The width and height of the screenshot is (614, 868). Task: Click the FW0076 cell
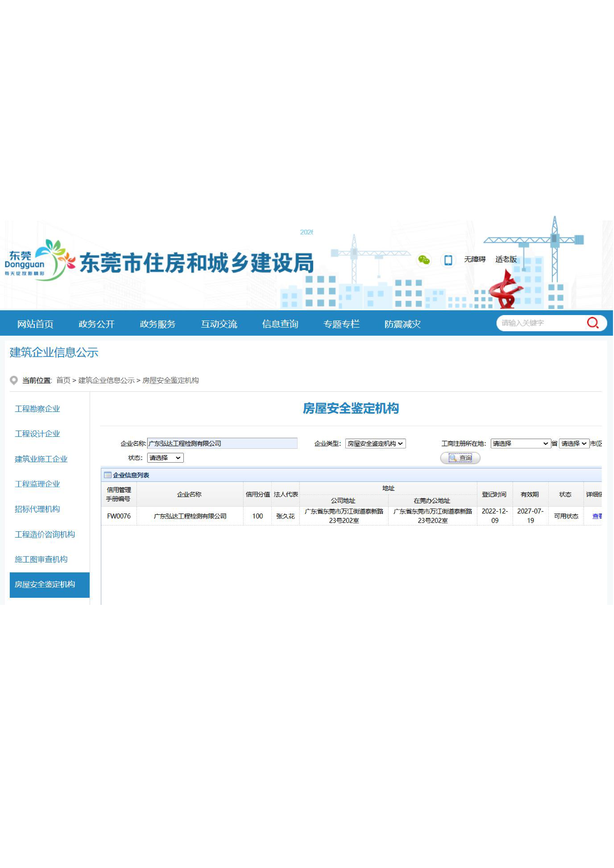pos(119,516)
